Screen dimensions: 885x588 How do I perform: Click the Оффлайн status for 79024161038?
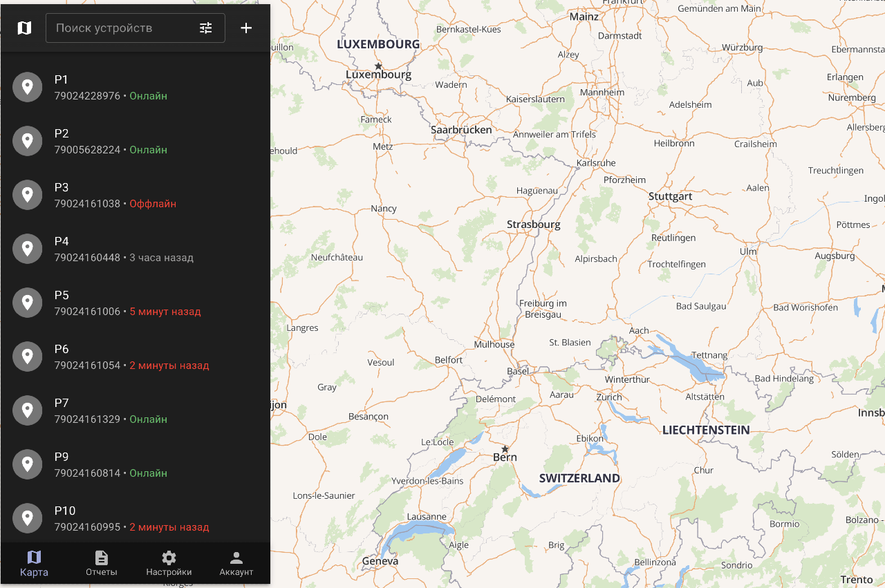coord(153,204)
